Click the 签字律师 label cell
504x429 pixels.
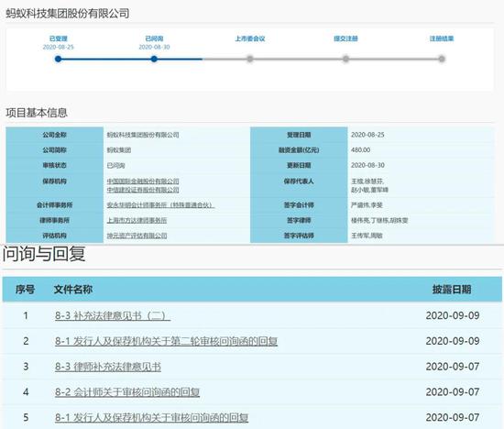point(299,220)
